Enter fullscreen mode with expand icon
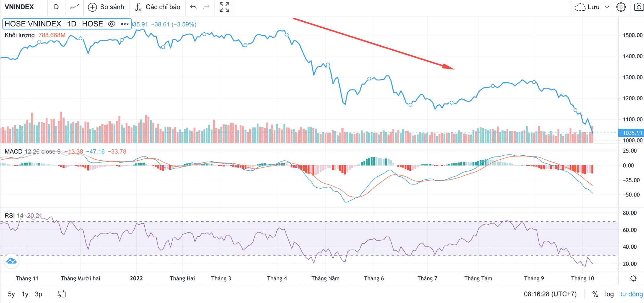Viewport: 644px width, 303px height. [x=224, y=7]
